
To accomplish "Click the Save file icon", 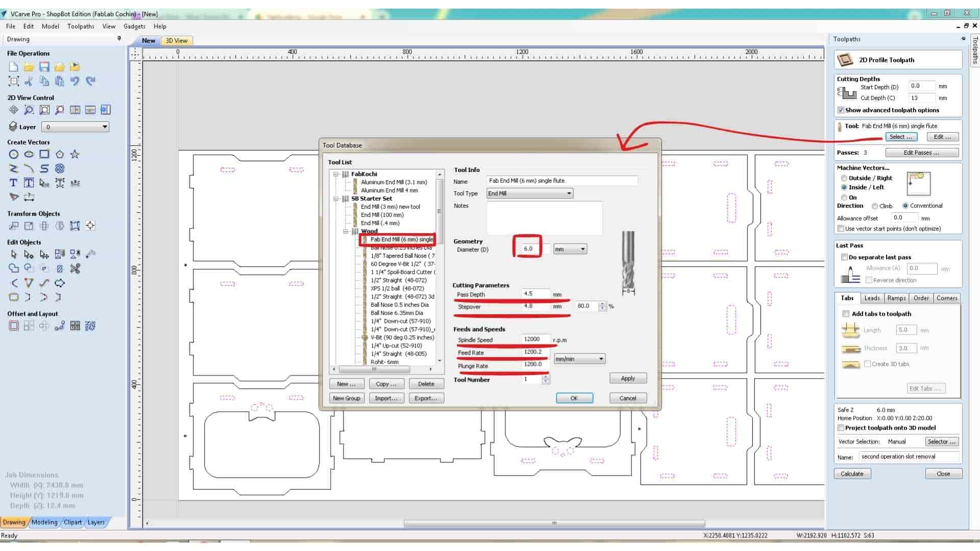I will [44, 67].
